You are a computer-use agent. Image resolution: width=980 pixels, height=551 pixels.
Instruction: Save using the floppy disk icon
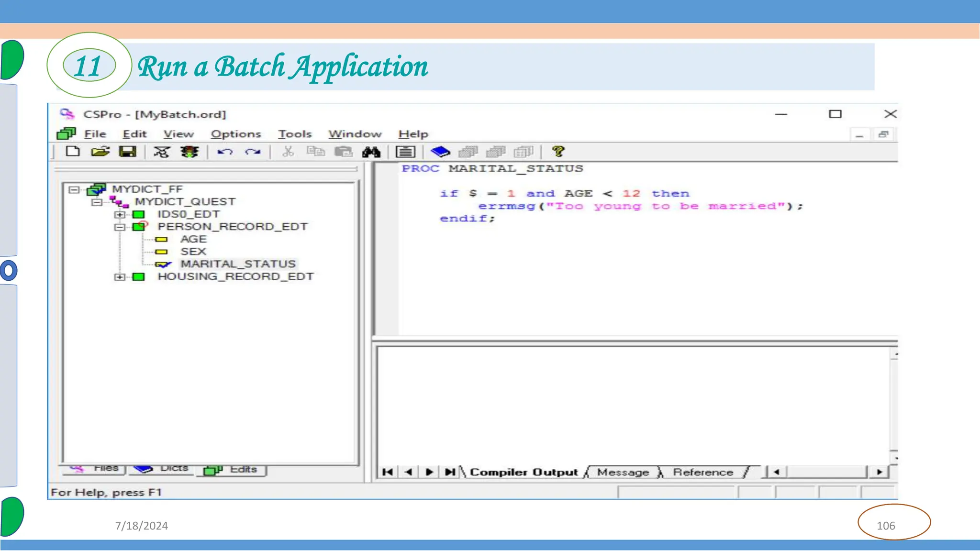(128, 152)
